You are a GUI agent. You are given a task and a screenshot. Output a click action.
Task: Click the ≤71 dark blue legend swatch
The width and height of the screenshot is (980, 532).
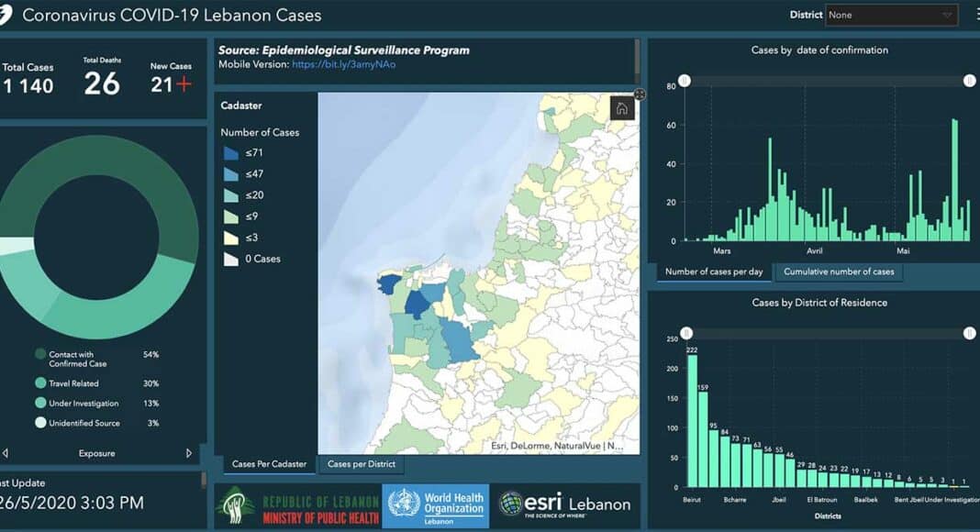pos(229,153)
